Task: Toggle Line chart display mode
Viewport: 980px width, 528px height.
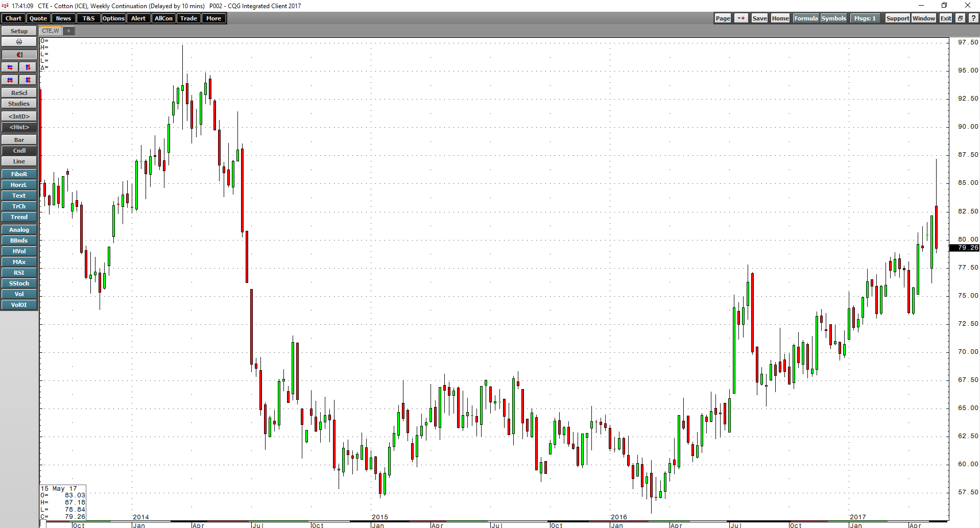Action: pyautogui.click(x=19, y=161)
